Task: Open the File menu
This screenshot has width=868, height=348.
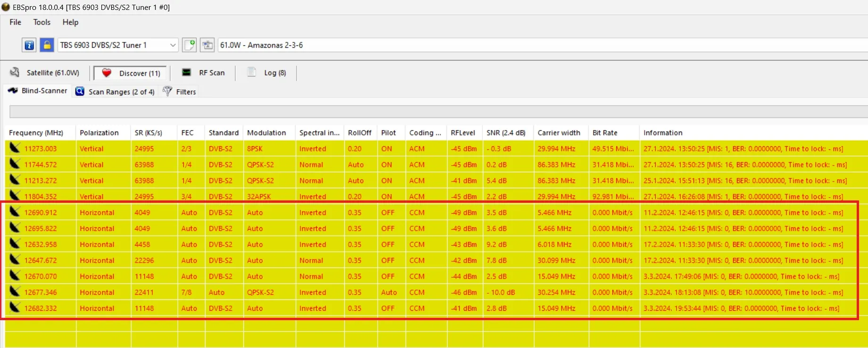Action: click(x=15, y=22)
